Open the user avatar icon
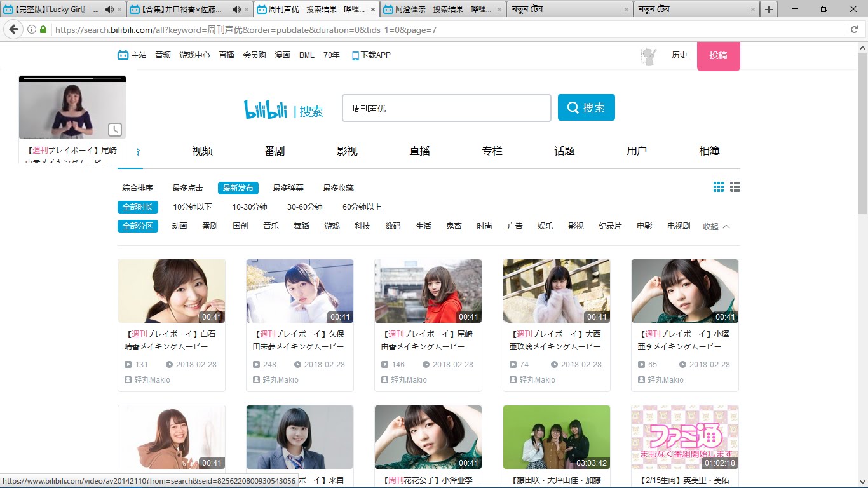The image size is (868, 488). click(648, 56)
